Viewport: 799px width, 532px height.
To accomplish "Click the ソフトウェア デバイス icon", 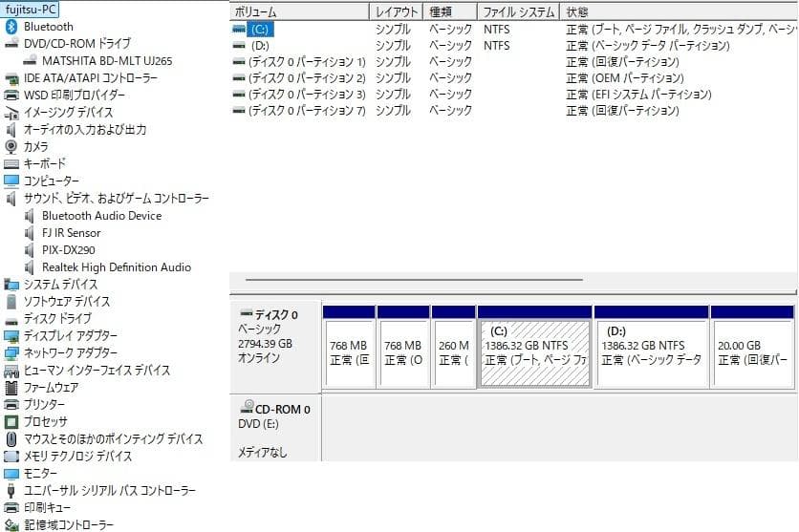I will (11, 302).
